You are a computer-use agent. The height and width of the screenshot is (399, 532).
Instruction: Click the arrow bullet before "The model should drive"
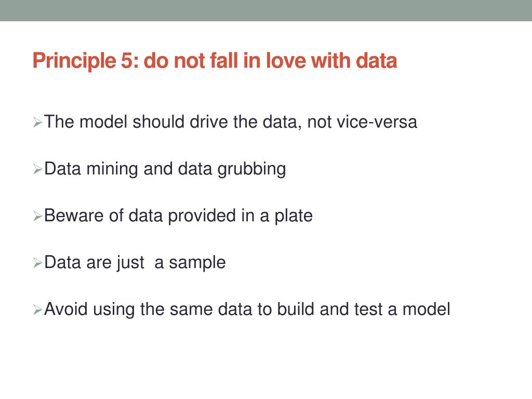pyautogui.click(x=37, y=122)
